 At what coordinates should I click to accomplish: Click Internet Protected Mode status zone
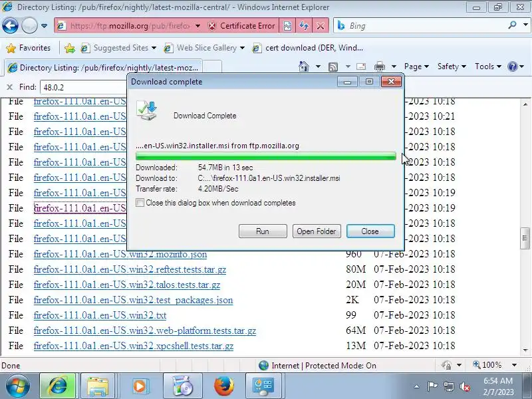tap(318, 365)
